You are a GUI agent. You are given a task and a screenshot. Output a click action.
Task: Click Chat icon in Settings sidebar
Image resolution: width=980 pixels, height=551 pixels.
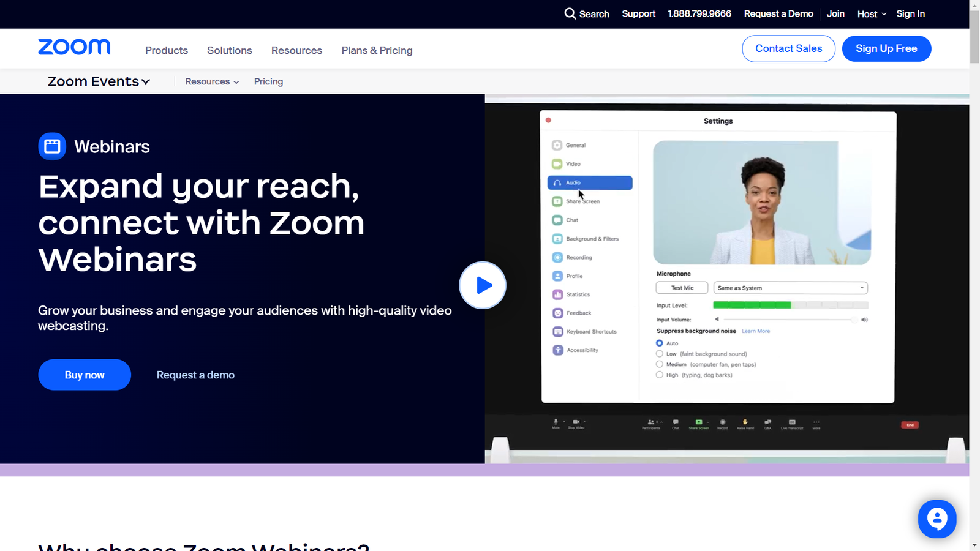point(557,220)
